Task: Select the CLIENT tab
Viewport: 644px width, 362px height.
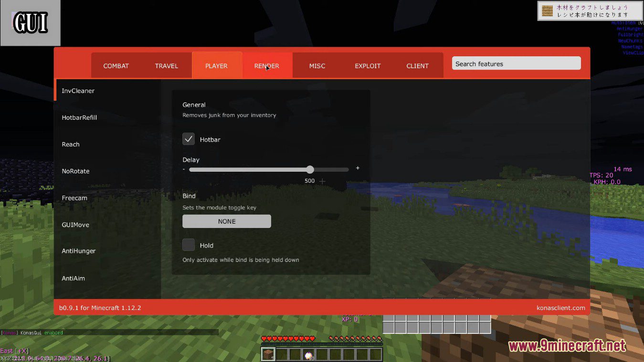Action: (x=418, y=66)
